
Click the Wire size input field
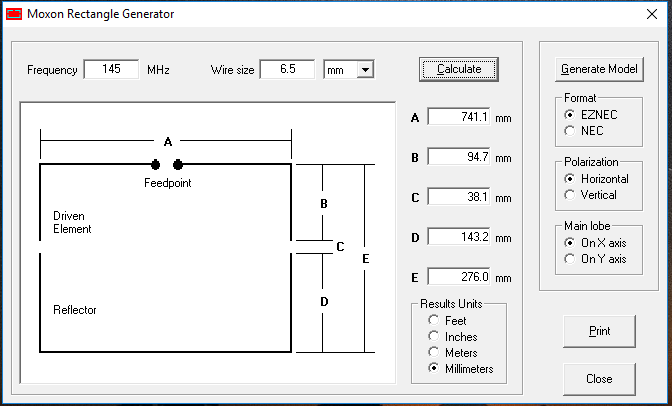[x=288, y=69]
